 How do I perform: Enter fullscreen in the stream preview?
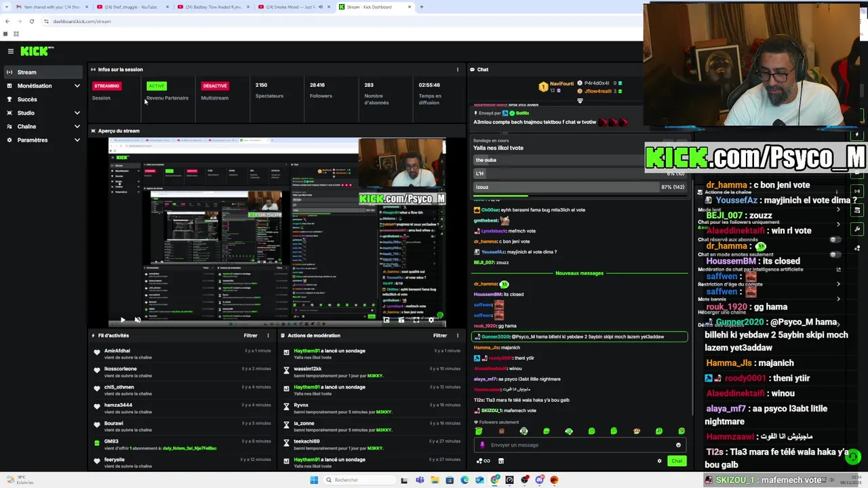pyautogui.click(x=416, y=320)
